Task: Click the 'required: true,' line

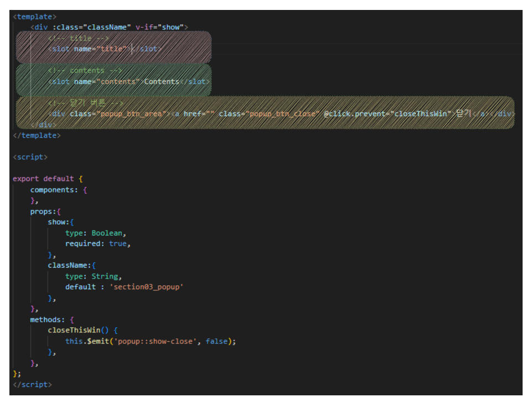Action: (x=98, y=243)
